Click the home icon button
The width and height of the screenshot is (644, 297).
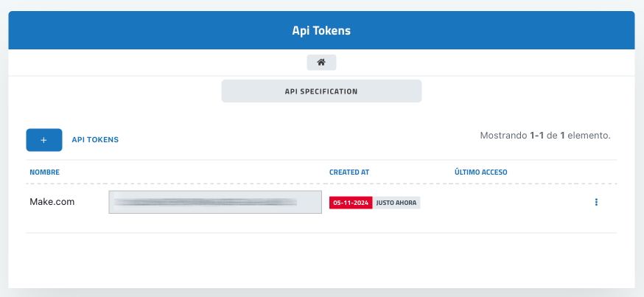321,63
